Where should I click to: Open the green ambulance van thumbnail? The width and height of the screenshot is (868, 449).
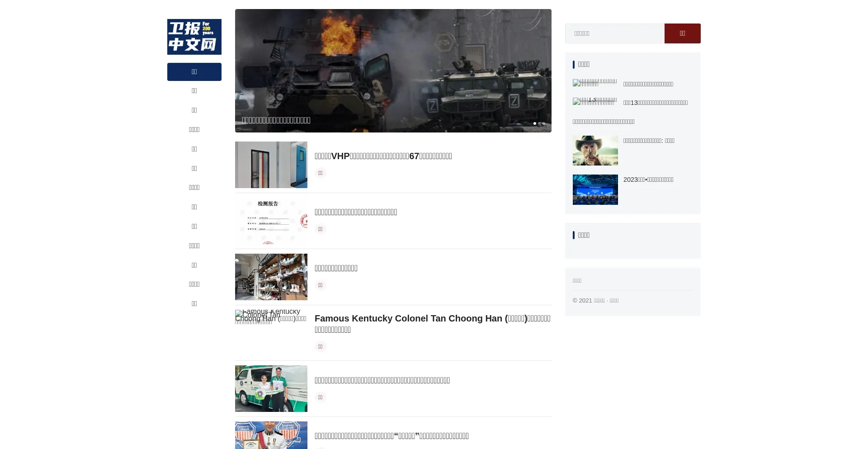point(271,388)
